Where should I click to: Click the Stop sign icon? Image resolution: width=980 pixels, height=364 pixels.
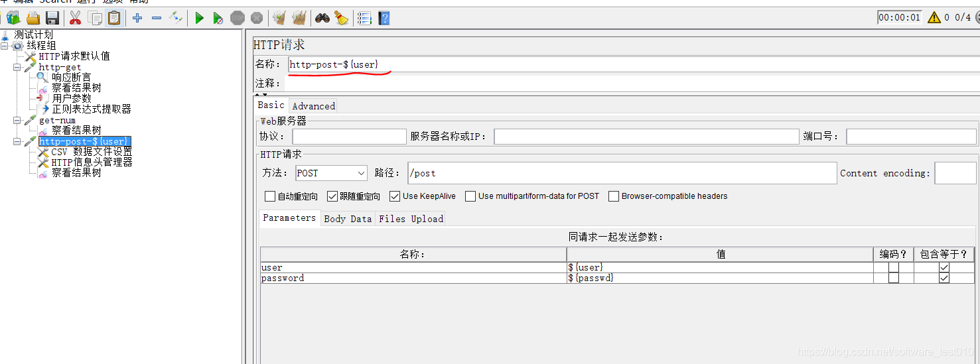point(238,18)
